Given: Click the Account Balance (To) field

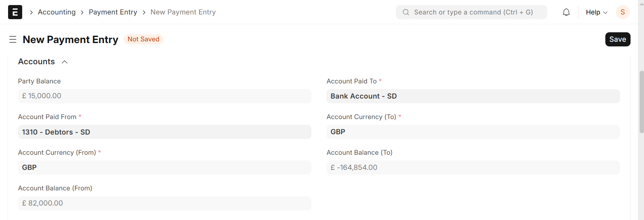Looking at the screenshot, I should 473,168.
